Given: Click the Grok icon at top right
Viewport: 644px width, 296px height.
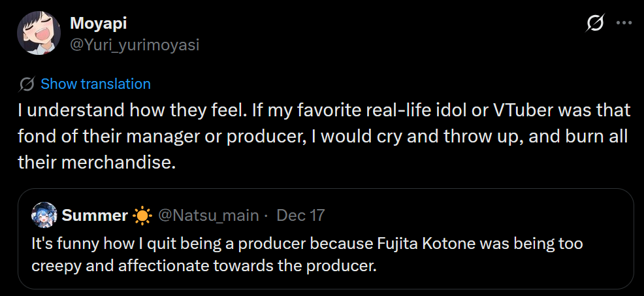Looking at the screenshot, I should pyautogui.click(x=595, y=24).
